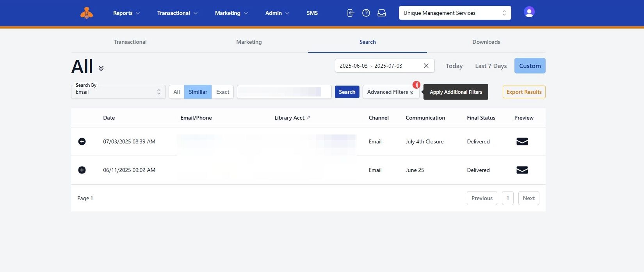Clear the date range with X icon
This screenshot has height=272, width=644.
426,66
